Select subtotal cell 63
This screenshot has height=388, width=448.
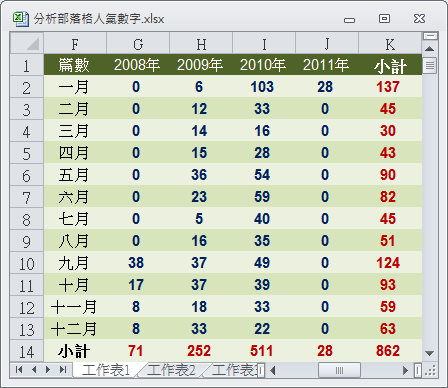(x=390, y=329)
